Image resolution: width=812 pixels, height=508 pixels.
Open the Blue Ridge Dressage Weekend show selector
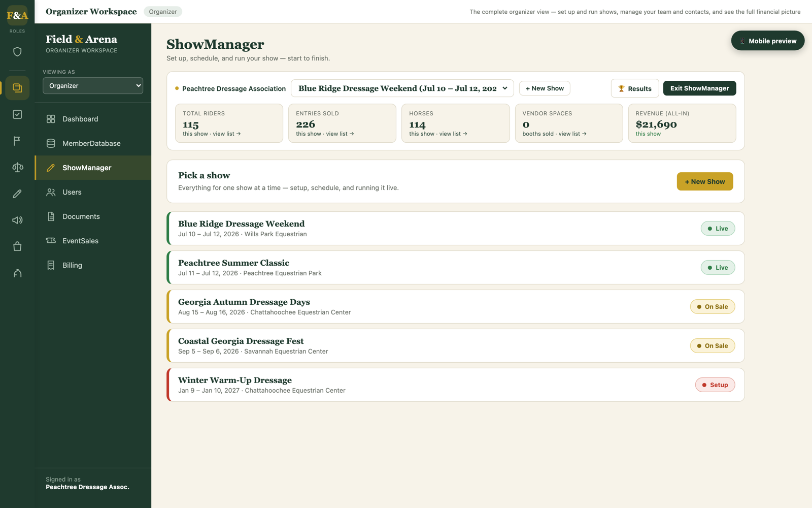click(x=402, y=88)
